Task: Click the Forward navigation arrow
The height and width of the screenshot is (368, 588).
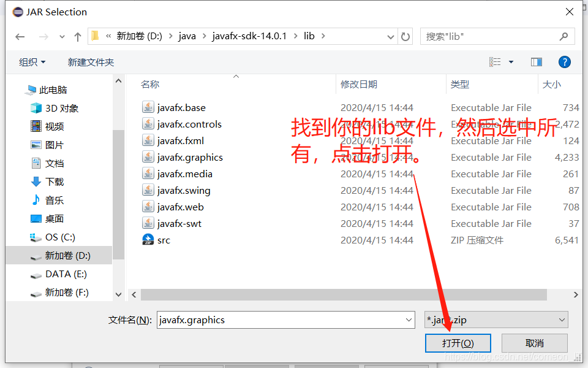Action: coord(43,36)
